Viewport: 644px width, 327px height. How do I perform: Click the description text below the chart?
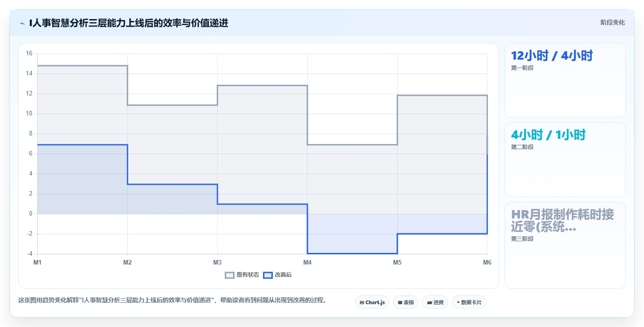172,300
